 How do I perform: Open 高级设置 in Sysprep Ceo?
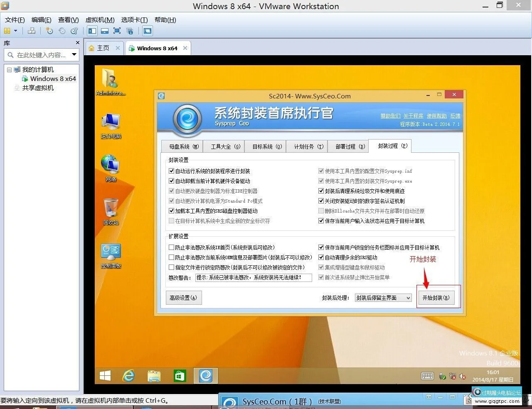click(x=184, y=297)
